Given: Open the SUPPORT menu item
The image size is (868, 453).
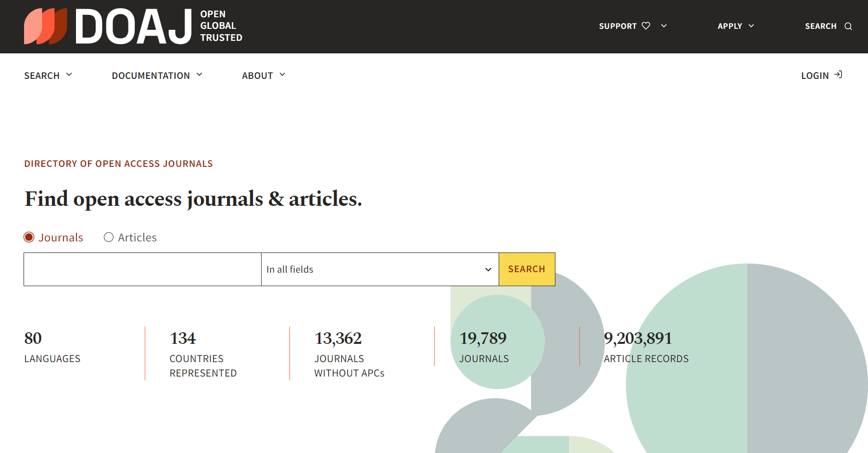Looking at the screenshot, I should (x=617, y=26).
